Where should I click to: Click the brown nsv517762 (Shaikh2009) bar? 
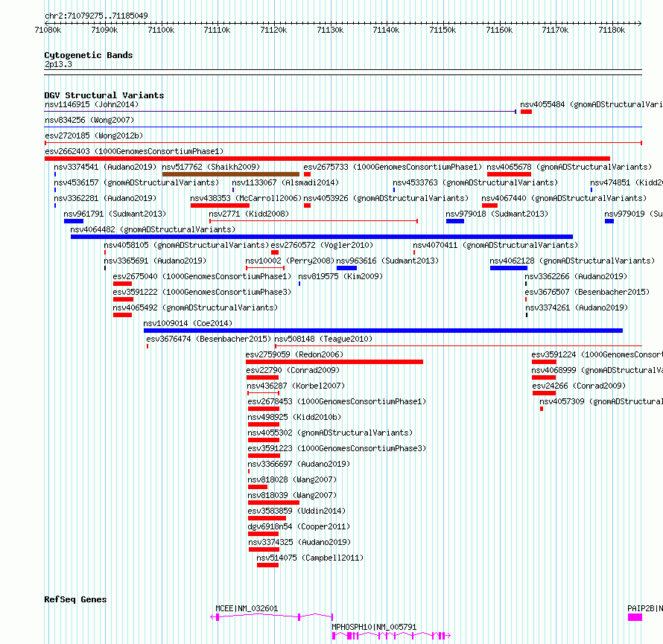231,174
